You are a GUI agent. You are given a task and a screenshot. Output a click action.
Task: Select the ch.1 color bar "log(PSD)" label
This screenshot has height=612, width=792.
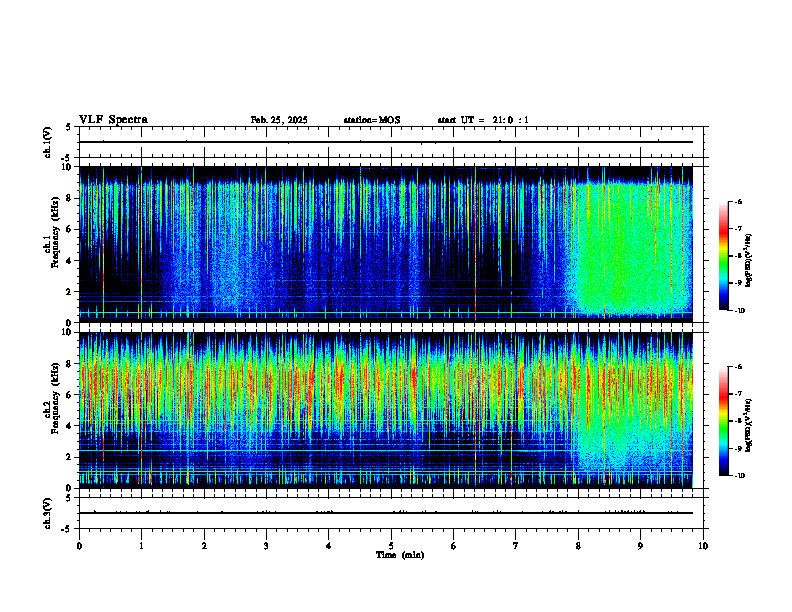[749, 261]
